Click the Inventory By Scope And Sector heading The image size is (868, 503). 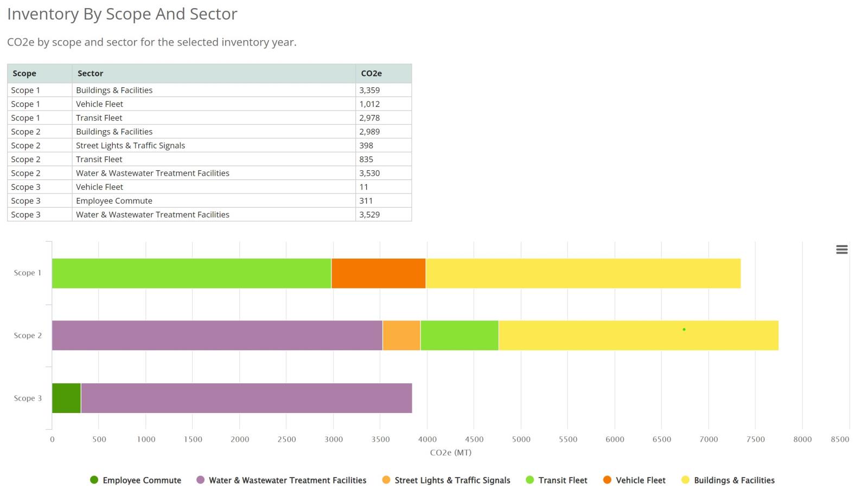[x=122, y=14]
